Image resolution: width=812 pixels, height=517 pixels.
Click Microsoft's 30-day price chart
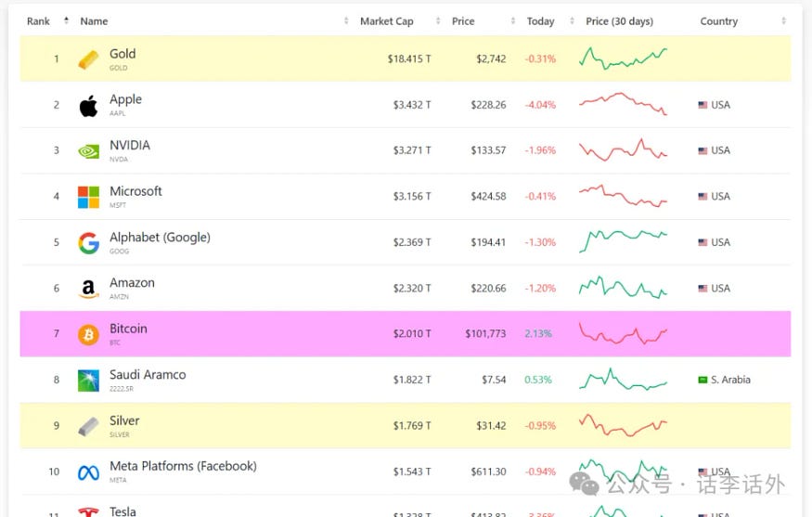click(623, 196)
